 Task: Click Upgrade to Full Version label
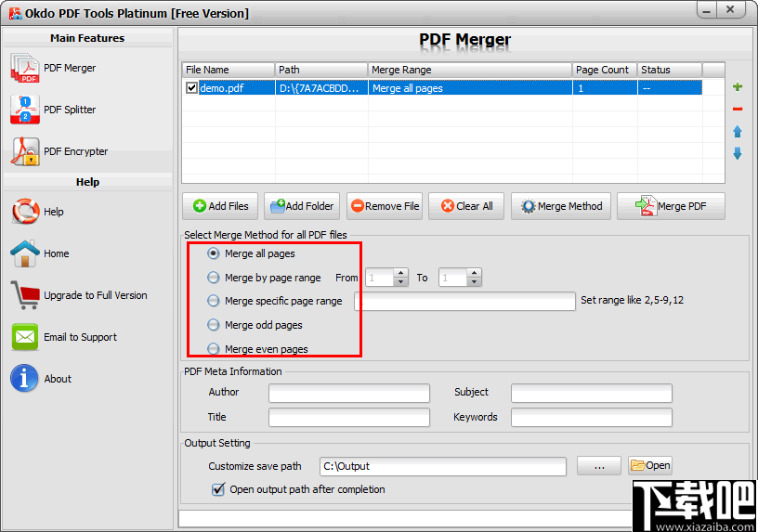(96, 295)
